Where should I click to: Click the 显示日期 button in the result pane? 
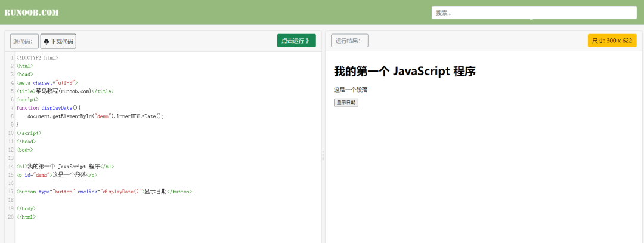click(x=346, y=103)
